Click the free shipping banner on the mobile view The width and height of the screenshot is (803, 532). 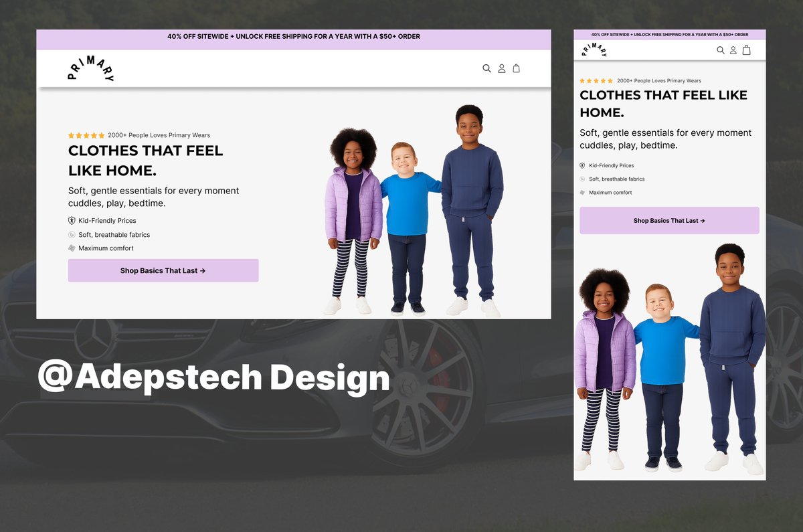click(670, 33)
